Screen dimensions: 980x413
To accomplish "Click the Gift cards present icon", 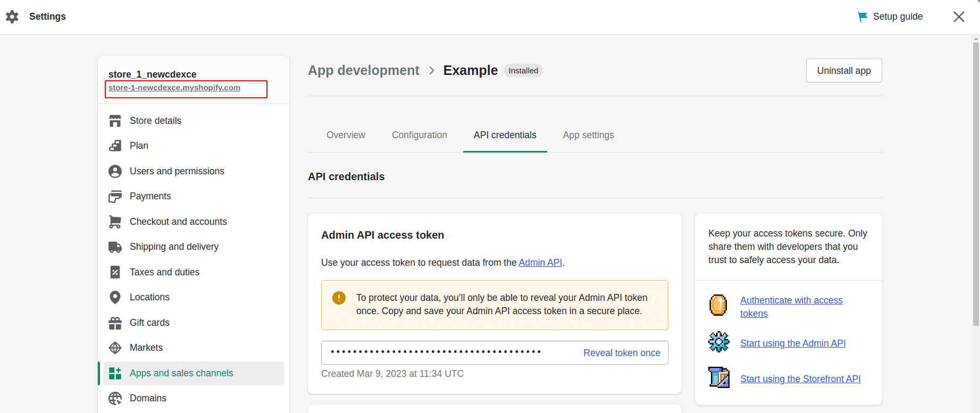I will [115, 323].
